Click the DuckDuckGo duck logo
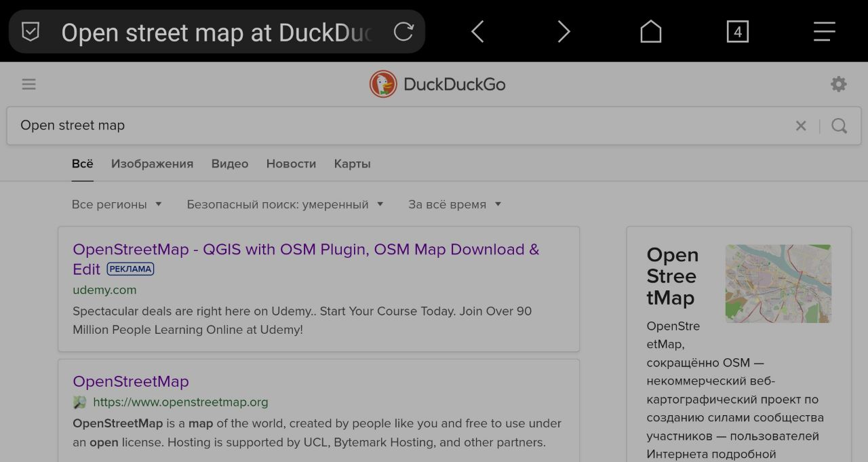The image size is (868, 462). [x=383, y=84]
